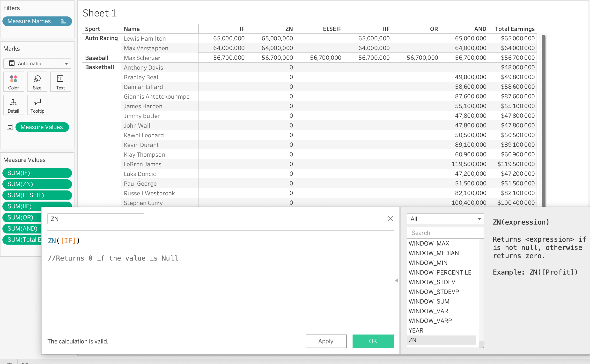590x364 pixels.
Task: Open the Text marks card
Action: [x=60, y=82]
